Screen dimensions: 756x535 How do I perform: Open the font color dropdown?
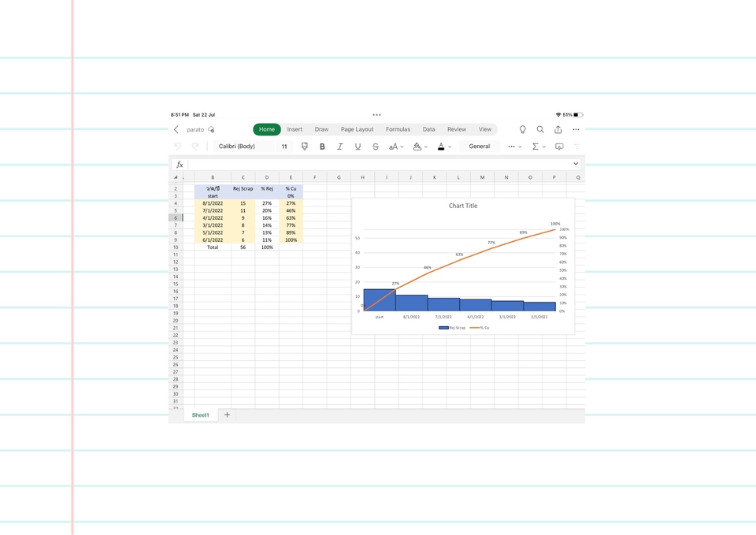444,147
